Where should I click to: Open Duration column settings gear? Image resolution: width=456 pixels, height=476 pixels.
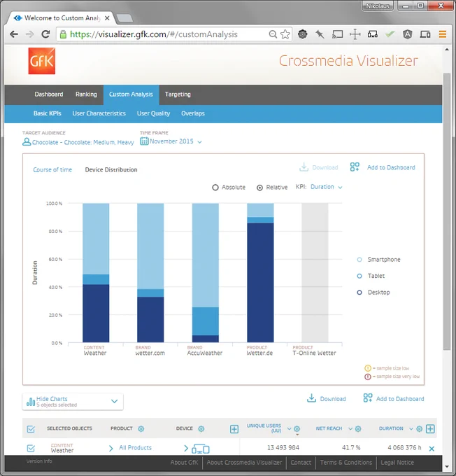tap(420, 428)
